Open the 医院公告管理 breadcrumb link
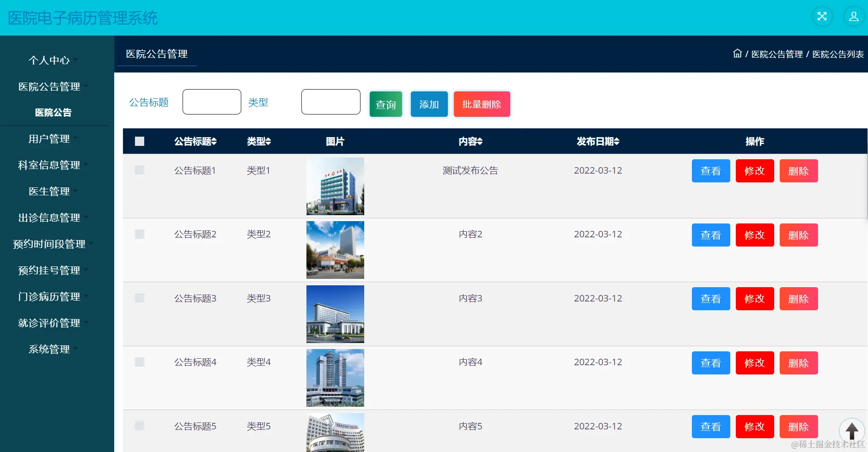Screen dimensions: 868x452 [777, 54]
